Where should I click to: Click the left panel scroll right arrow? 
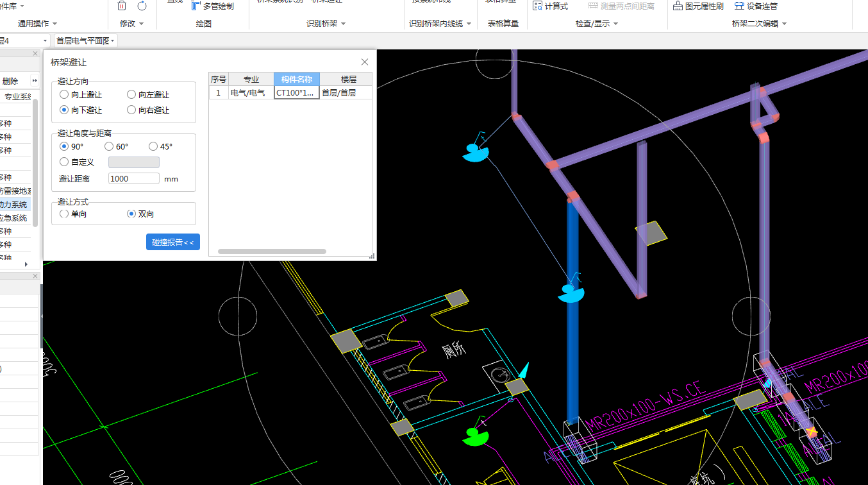26,264
